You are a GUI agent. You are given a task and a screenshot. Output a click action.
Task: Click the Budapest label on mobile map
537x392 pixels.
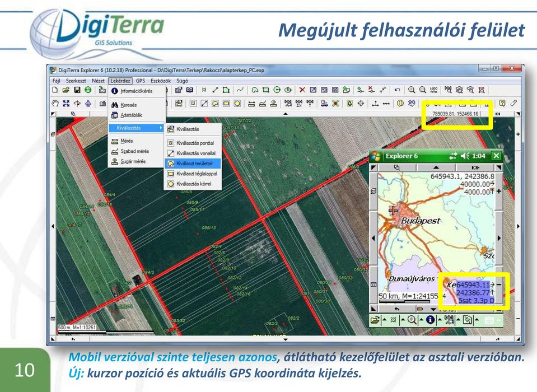tap(421, 221)
